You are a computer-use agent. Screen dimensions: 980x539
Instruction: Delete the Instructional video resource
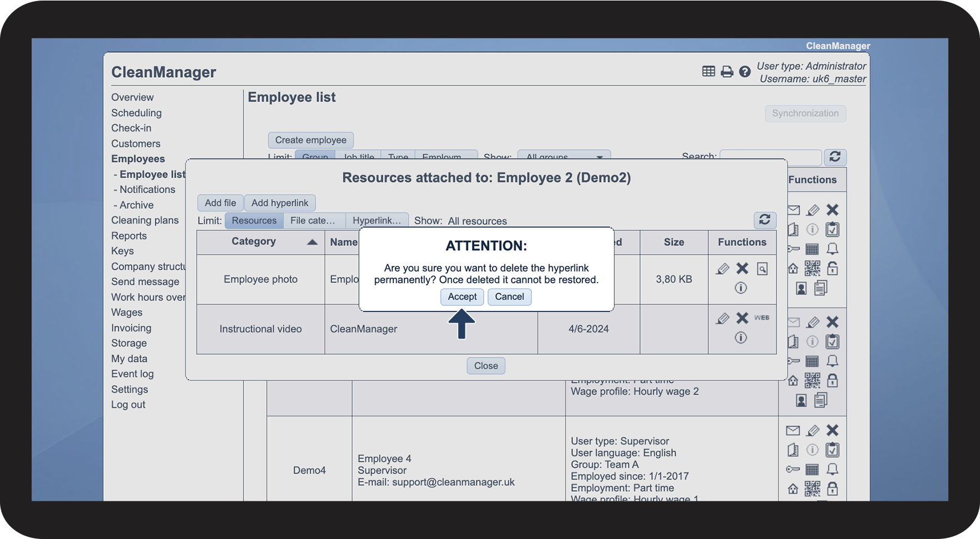(742, 318)
